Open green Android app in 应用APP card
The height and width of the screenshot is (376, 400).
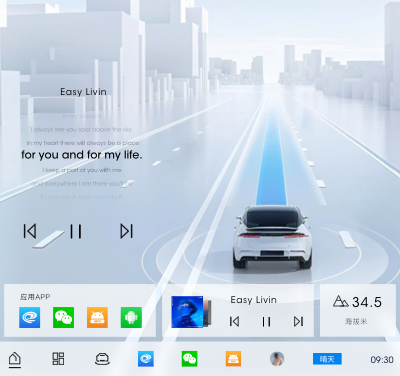131,317
